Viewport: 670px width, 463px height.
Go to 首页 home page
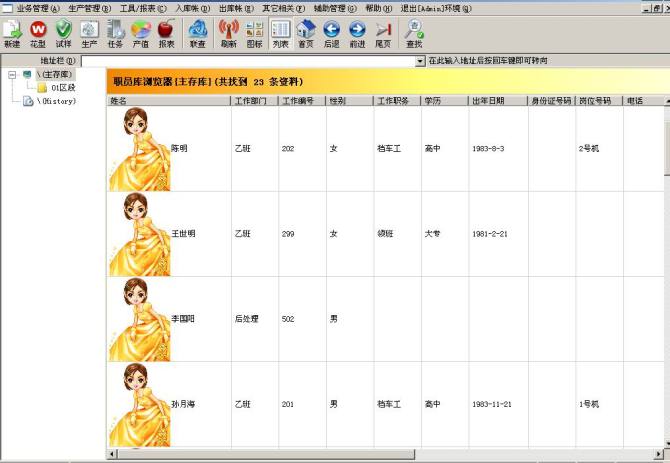coord(306,33)
